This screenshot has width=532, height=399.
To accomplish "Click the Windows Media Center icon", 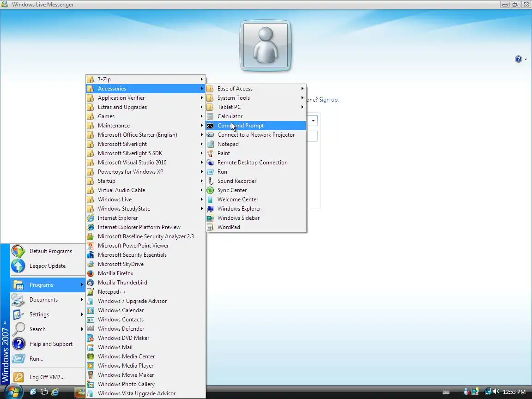I will [x=91, y=356].
